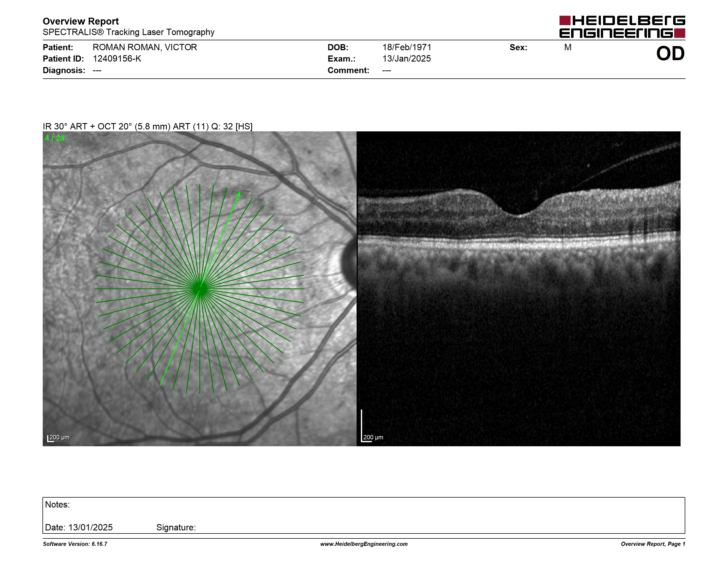Image resolution: width=728 pixels, height=563 pixels.
Task: Click the OCT B-scan cross-section image
Action: tap(519, 288)
